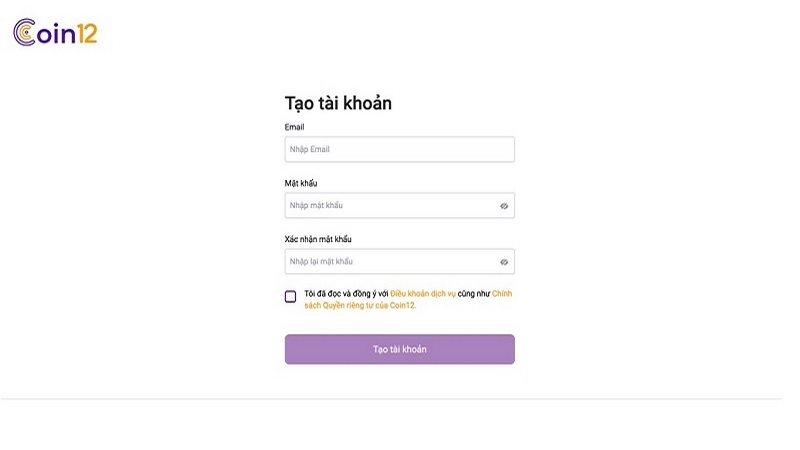Click the "Xác nhận mật khẩu" label
The height and width of the screenshot is (450, 800).
point(318,239)
